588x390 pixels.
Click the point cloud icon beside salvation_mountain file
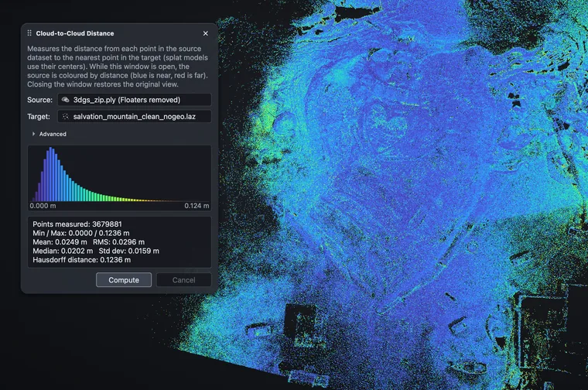65,116
